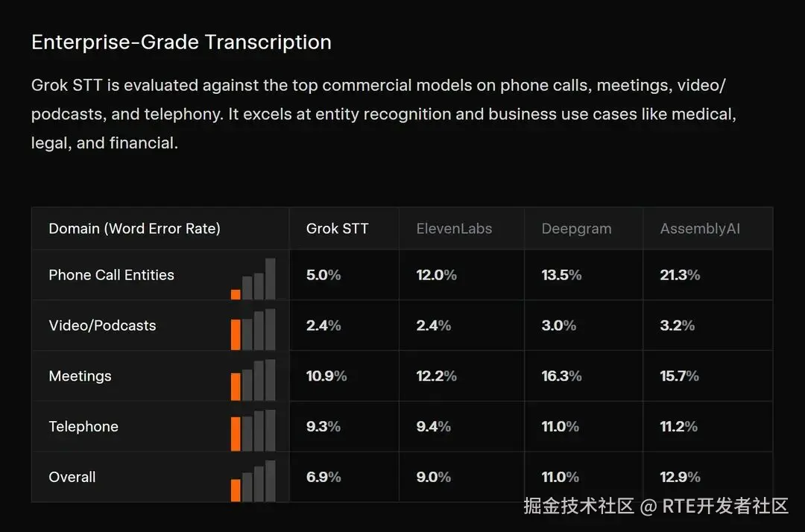Click the Video/Podcasts row label

coord(102,326)
